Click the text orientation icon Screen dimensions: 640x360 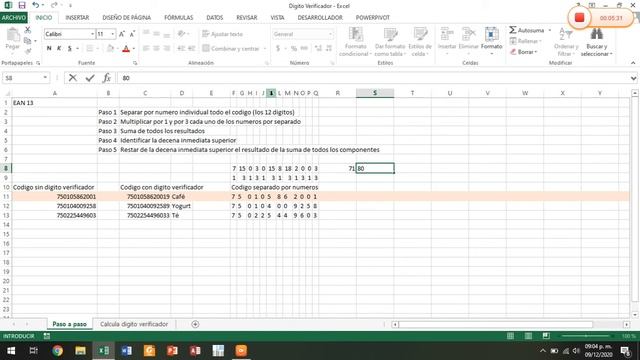click(x=182, y=34)
